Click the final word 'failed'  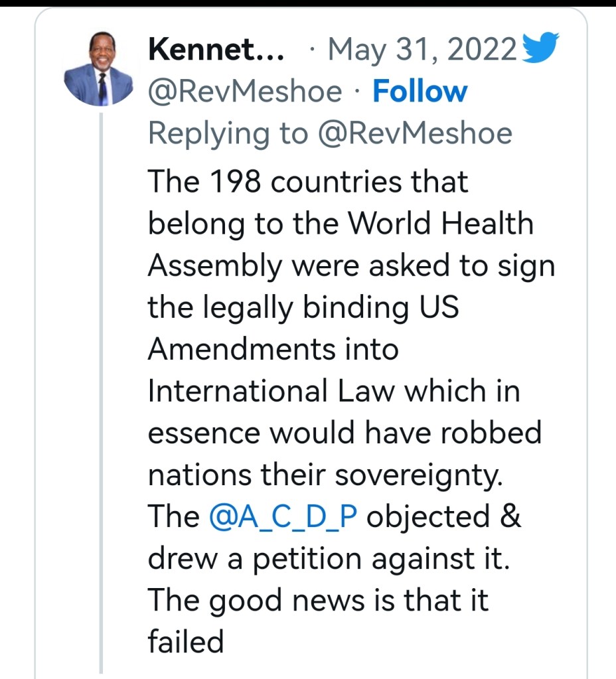pyautogui.click(x=186, y=642)
